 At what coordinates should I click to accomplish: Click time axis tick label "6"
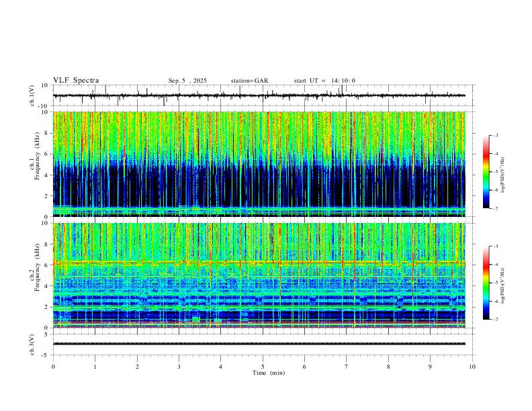click(x=305, y=367)
